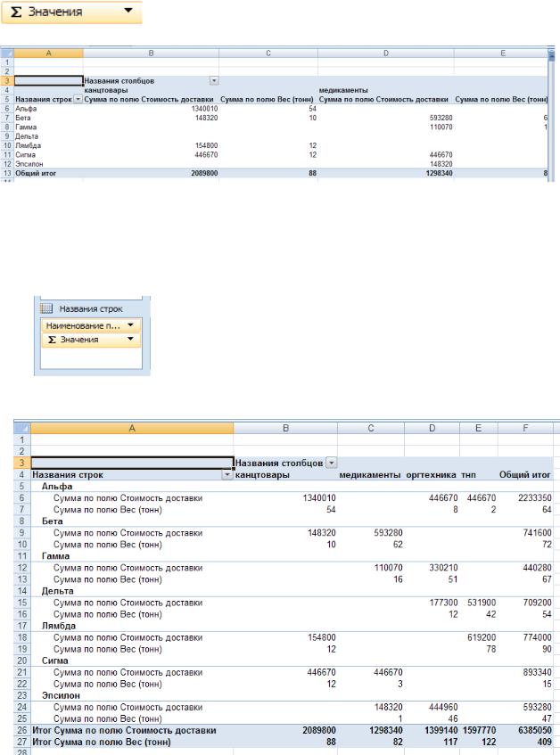Click Общий итог row label in upper sheet
Screen dimensions: 560x755
pos(36,173)
